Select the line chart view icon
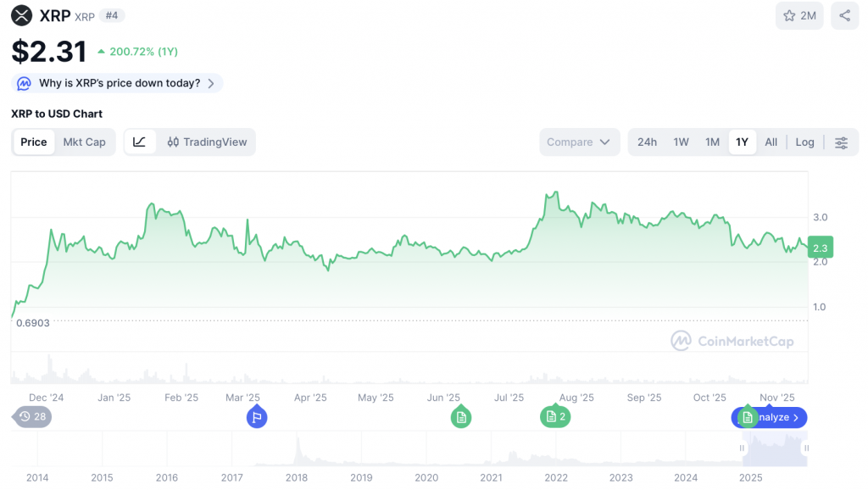Image resolution: width=868 pixels, height=490 pixels. pos(140,142)
